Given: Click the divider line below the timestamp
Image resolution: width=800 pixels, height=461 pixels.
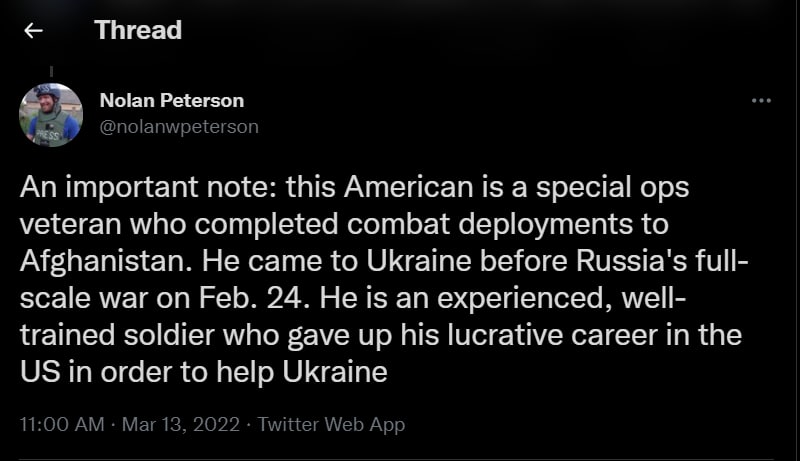Looking at the screenshot, I should click(396, 459).
